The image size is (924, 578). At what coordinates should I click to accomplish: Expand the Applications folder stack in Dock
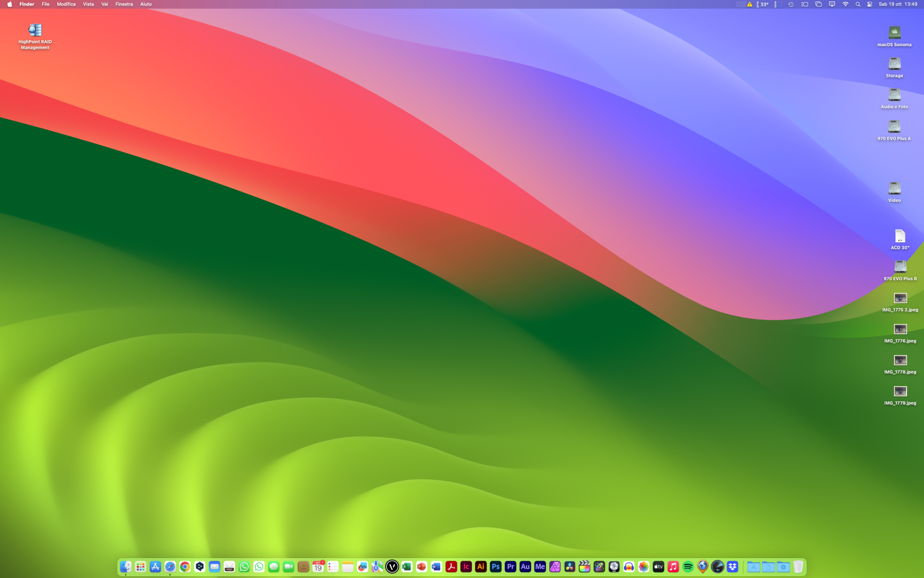754,566
